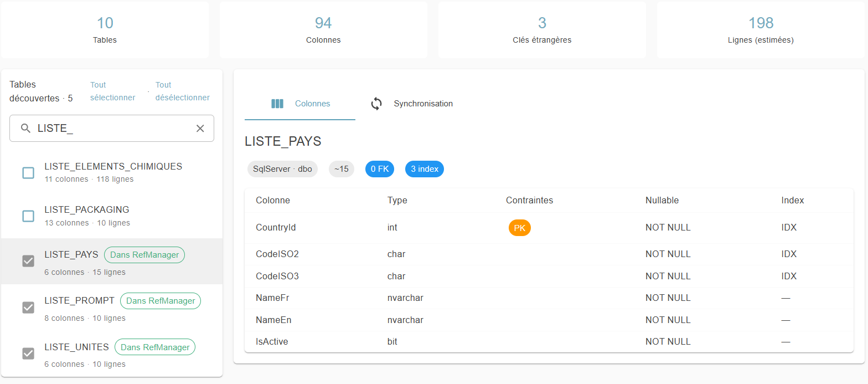Click the CodeISO2 column name
The width and height of the screenshot is (868, 384).
point(277,254)
